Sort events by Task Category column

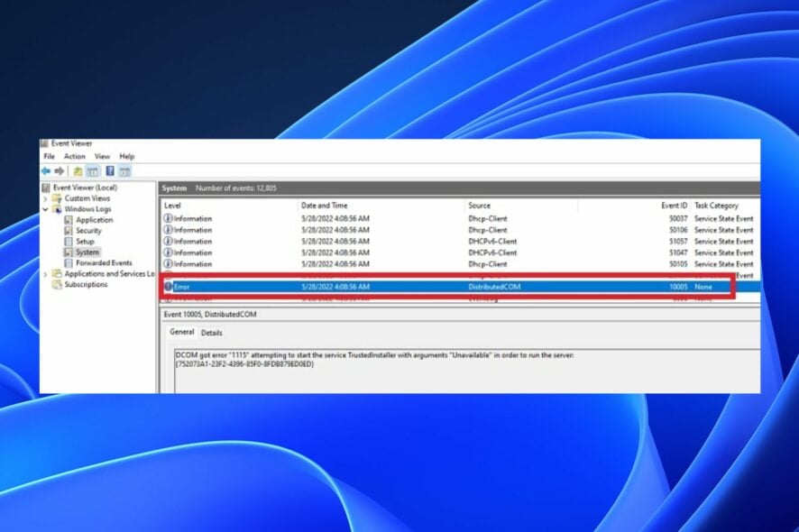click(716, 206)
